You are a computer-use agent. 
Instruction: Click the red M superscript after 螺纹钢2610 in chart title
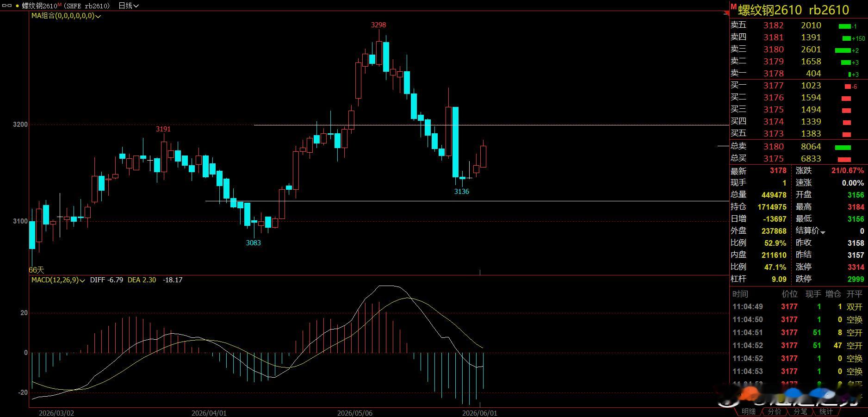pos(60,4)
